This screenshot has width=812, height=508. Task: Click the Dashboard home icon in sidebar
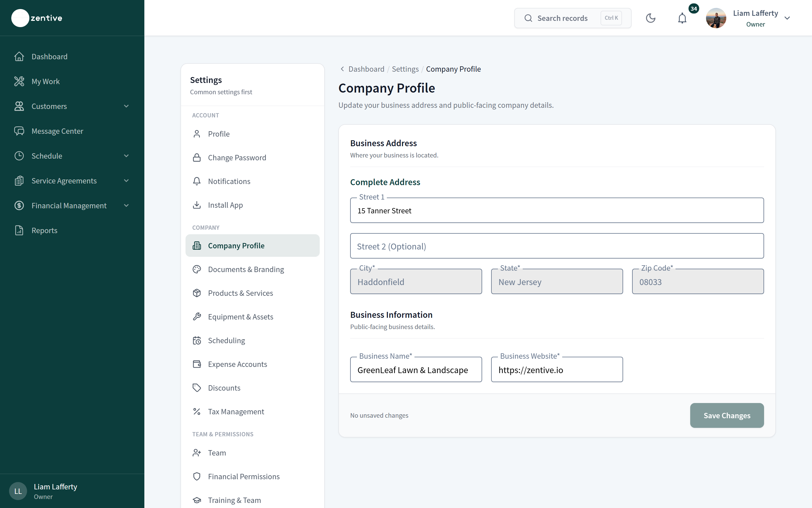coord(19,56)
